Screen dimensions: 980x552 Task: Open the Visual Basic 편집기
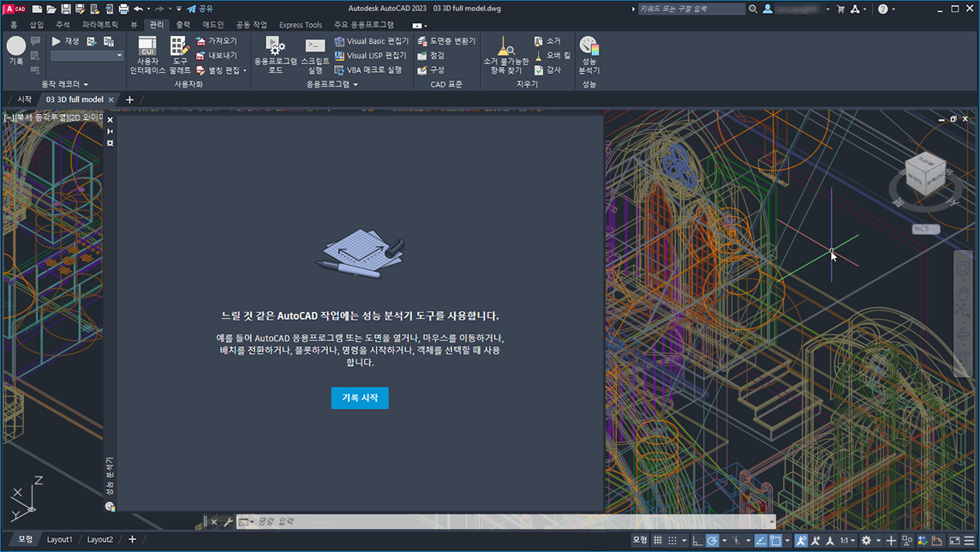tap(371, 41)
